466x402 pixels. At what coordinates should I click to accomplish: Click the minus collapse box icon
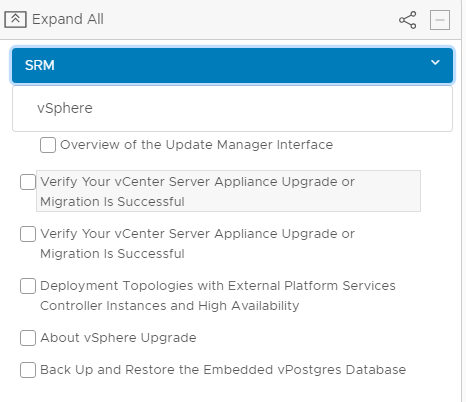pos(440,20)
